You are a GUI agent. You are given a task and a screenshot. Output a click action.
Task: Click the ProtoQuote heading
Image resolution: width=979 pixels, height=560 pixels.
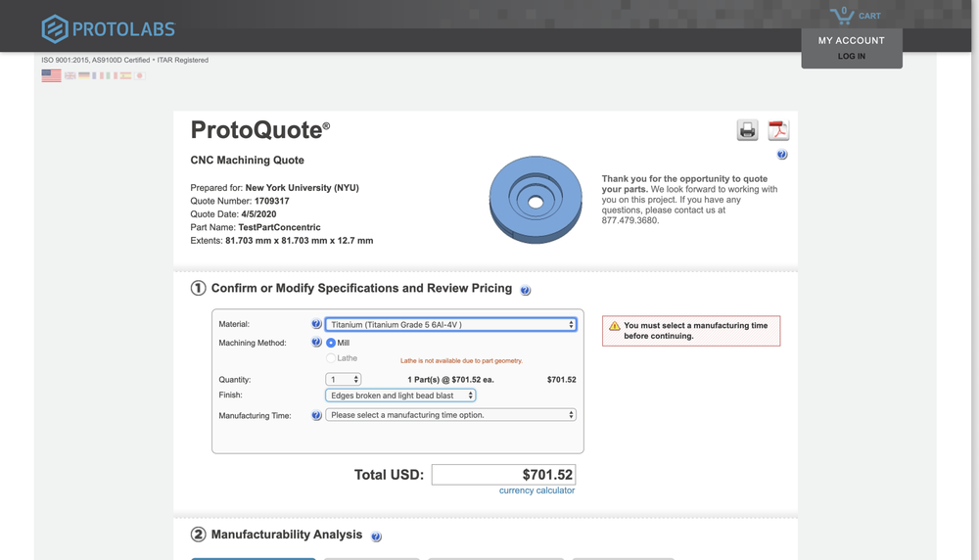point(259,130)
